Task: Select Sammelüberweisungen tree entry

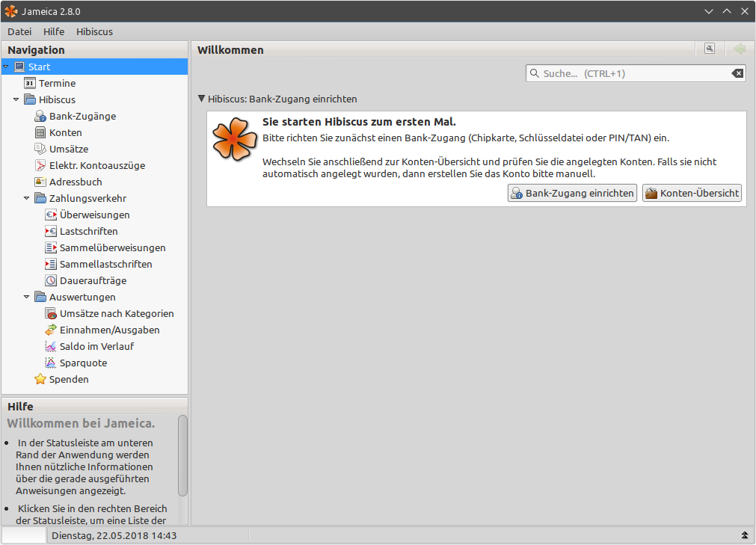Action: (113, 247)
